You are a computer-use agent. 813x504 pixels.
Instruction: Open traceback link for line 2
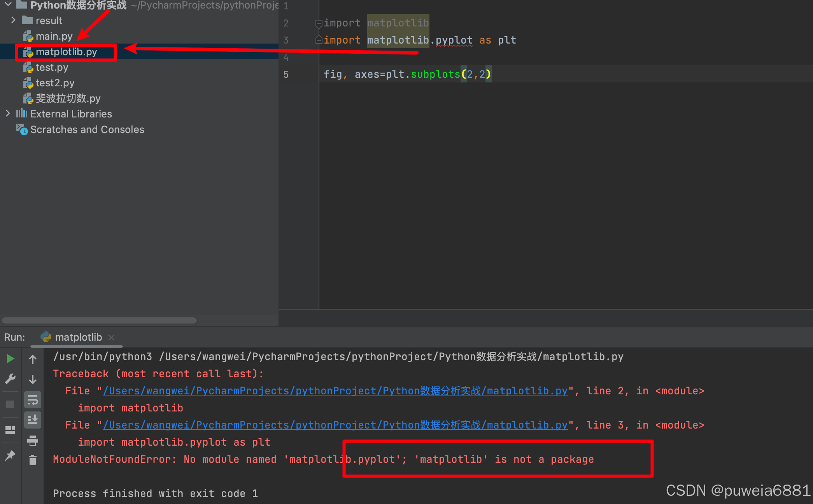[335, 391]
